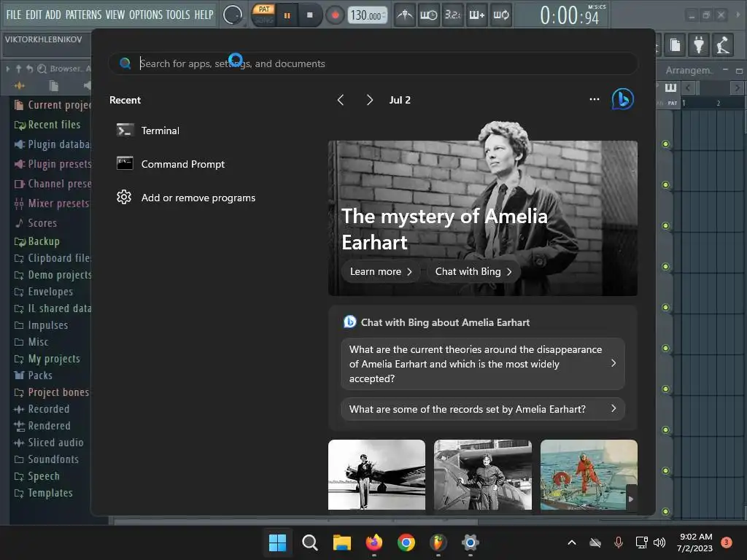Click Learn more about Amelia Earhart

pos(381,271)
